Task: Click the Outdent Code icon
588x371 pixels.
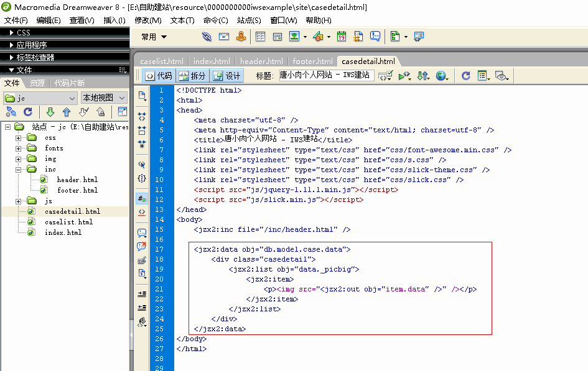Action: point(142,308)
